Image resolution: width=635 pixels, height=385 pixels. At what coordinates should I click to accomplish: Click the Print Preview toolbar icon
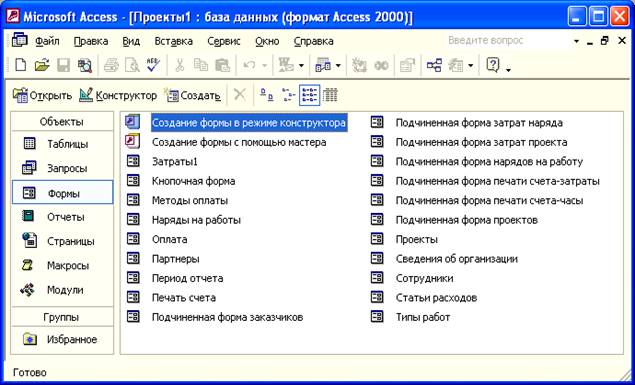pos(132,65)
